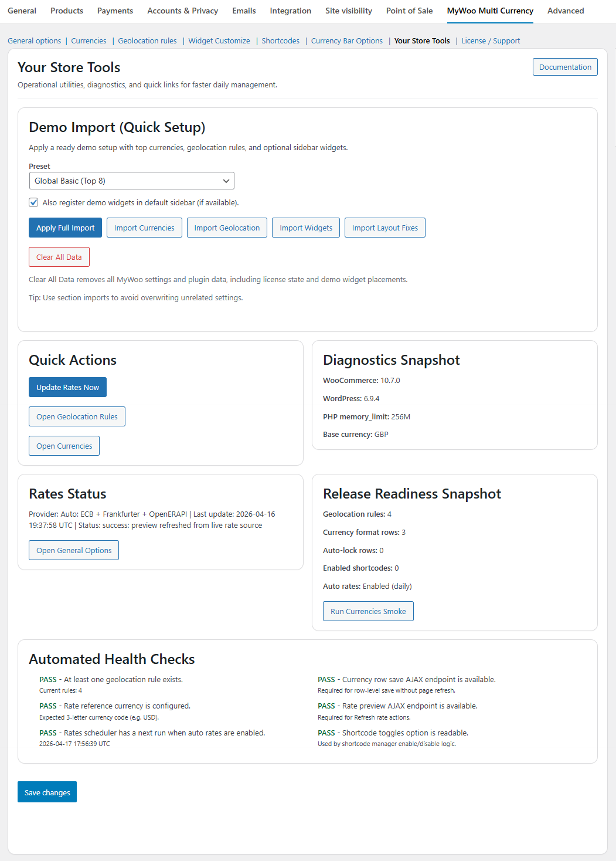Open the Preset dropdown
Viewport: 616px width, 861px height.
tap(132, 181)
